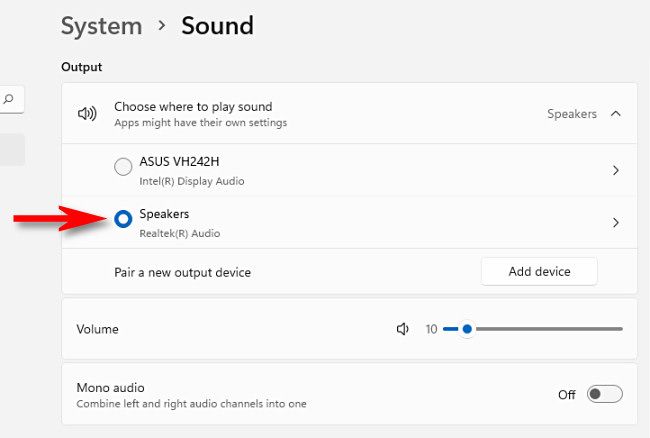Screen dimensions: 650x438
Task: Click the volume value 10
Action: [431, 329]
